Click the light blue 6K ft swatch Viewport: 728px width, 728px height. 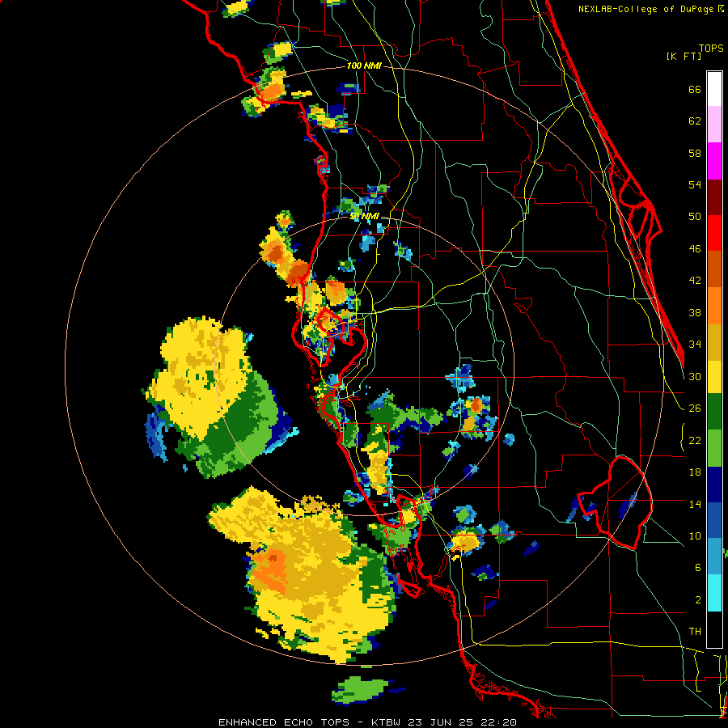click(x=714, y=557)
